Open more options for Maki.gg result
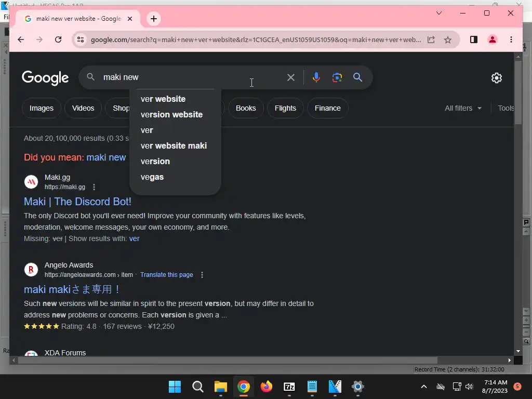The height and width of the screenshot is (399, 532). tap(94, 187)
